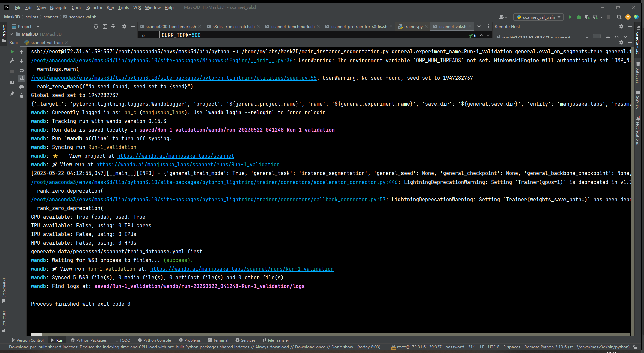This screenshot has width=644, height=353.
Task: Clear Run console output with trash icon
Action: pos(22,96)
